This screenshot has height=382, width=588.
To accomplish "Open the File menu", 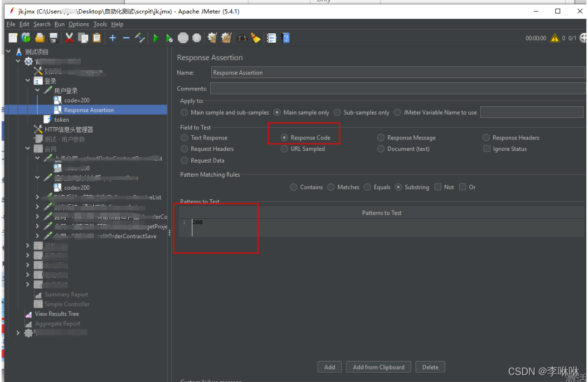I will tap(11, 24).
